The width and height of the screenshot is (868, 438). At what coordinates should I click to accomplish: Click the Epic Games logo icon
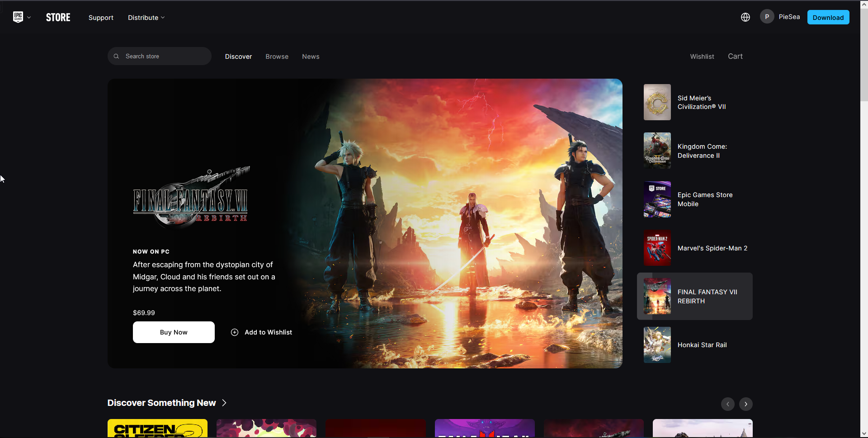pos(18,17)
